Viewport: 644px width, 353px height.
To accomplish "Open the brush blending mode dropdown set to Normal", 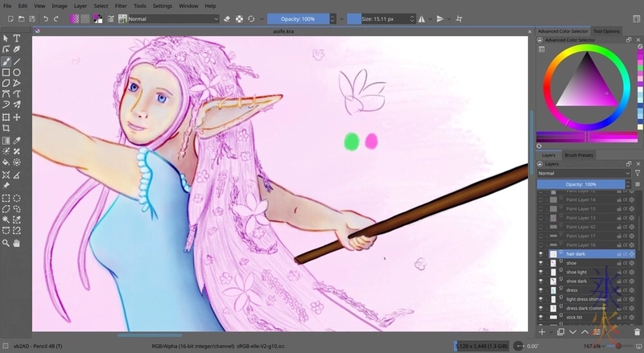I will [173, 18].
